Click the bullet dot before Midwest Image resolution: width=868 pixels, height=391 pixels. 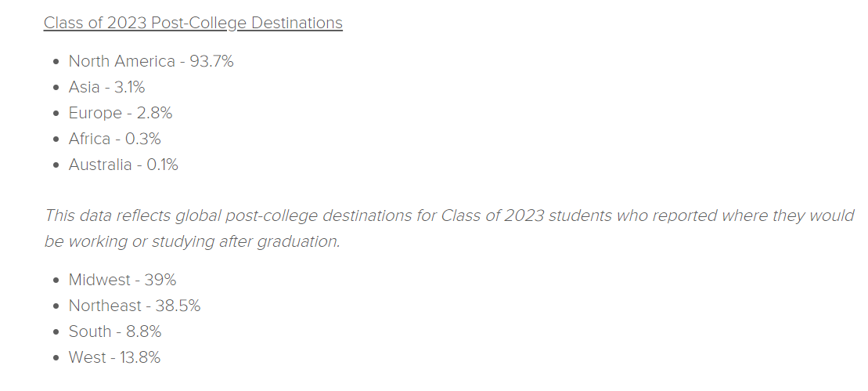pos(56,281)
